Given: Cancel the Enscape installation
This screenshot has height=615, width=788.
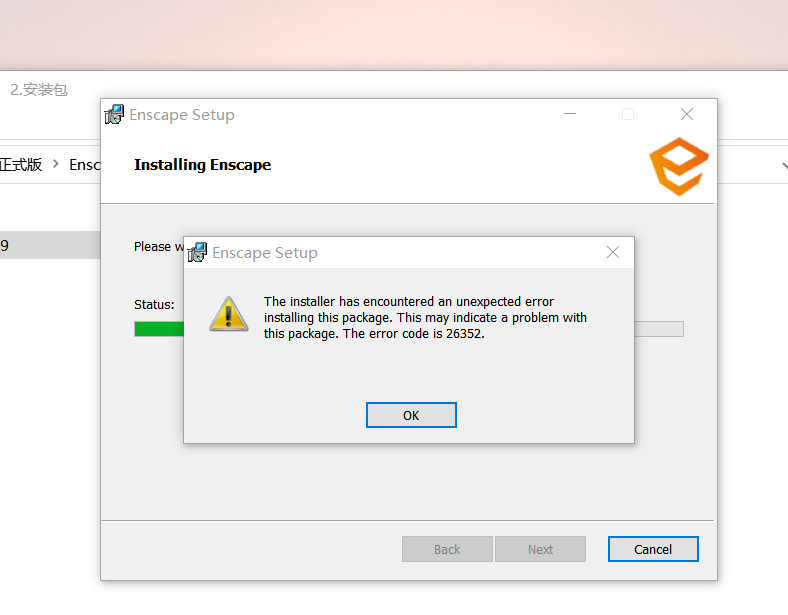Looking at the screenshot, I should (x=653, y=549).
